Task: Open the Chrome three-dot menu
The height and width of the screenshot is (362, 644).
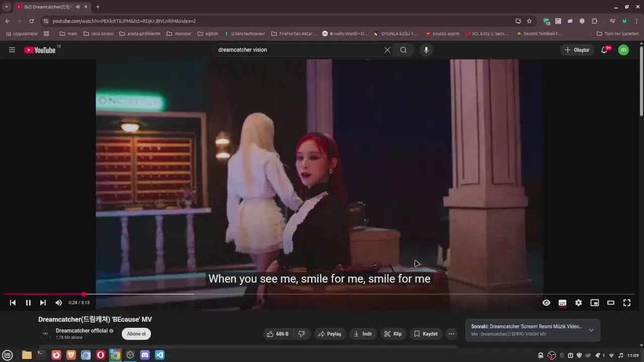Action: click(636, 21)
